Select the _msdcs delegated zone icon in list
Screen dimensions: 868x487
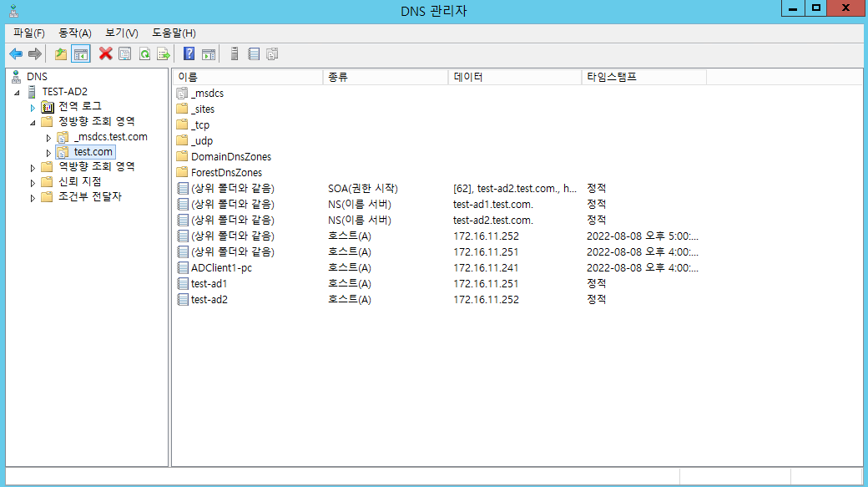(x=182, y=93)
